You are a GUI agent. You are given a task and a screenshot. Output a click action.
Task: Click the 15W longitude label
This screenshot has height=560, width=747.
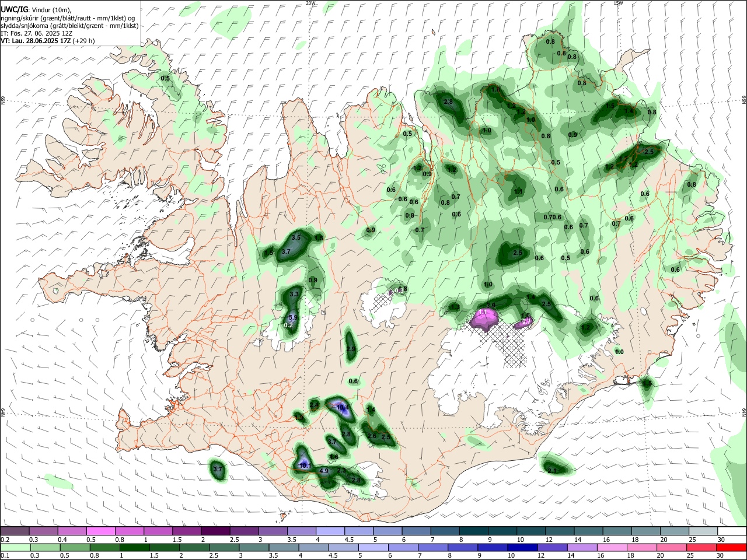[x=618, y=3]
